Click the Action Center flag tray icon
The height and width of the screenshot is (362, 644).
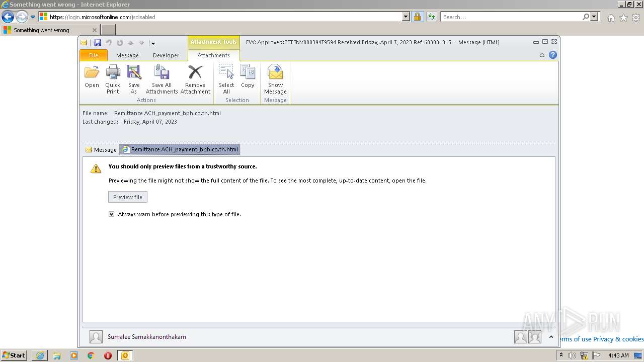pos(596,355)
